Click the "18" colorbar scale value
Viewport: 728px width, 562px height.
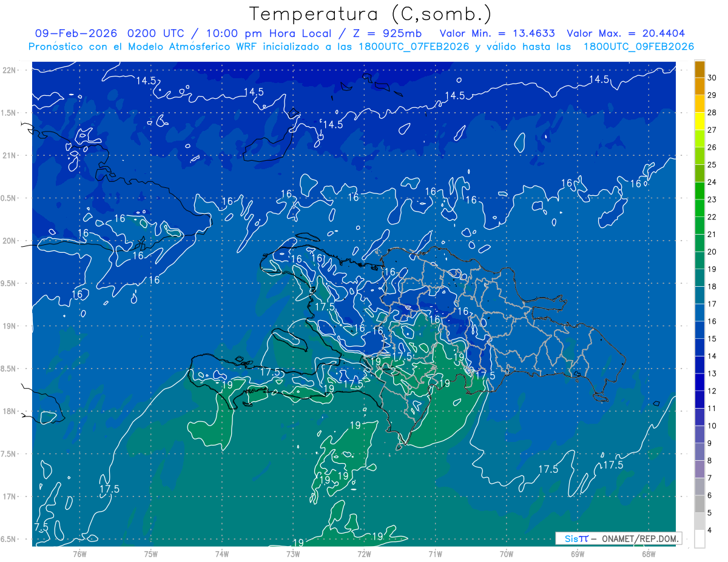pos(712,287)
